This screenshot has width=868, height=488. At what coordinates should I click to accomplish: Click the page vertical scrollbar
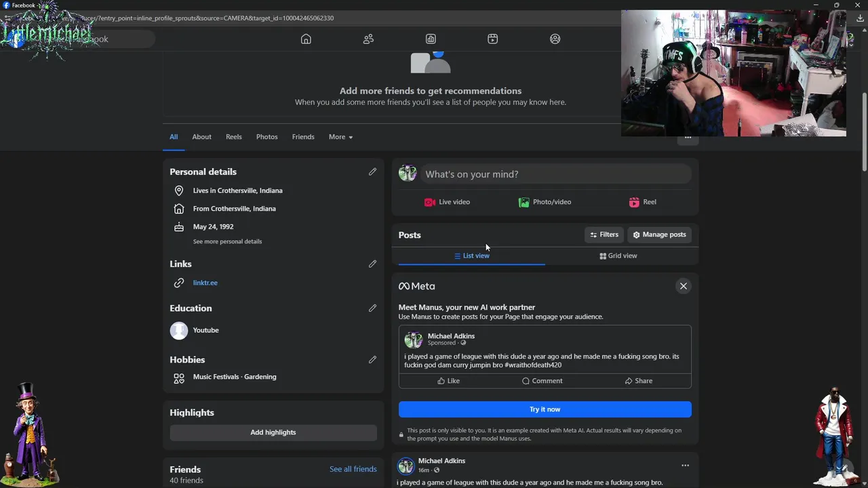(865, 132)
